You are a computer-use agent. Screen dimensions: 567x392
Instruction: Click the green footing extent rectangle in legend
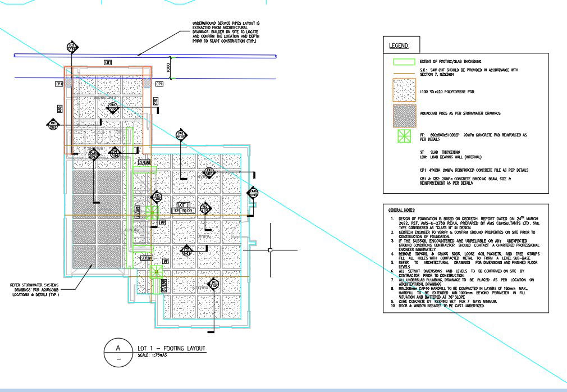(404, 61)
